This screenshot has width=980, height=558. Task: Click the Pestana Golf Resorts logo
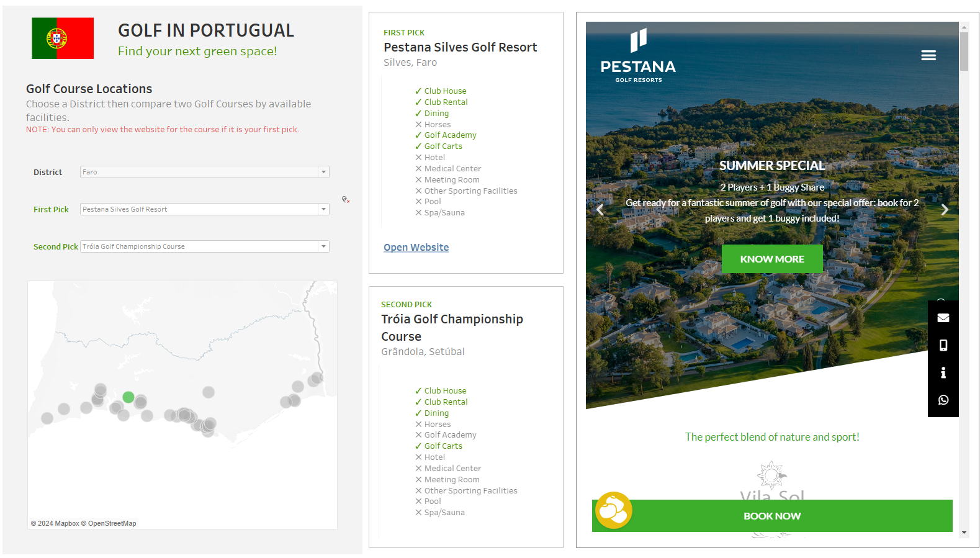[x=638, y=56]
